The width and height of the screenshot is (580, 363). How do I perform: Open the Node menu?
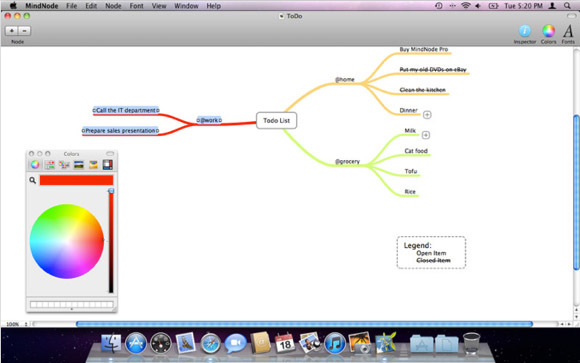pos(113,6)
